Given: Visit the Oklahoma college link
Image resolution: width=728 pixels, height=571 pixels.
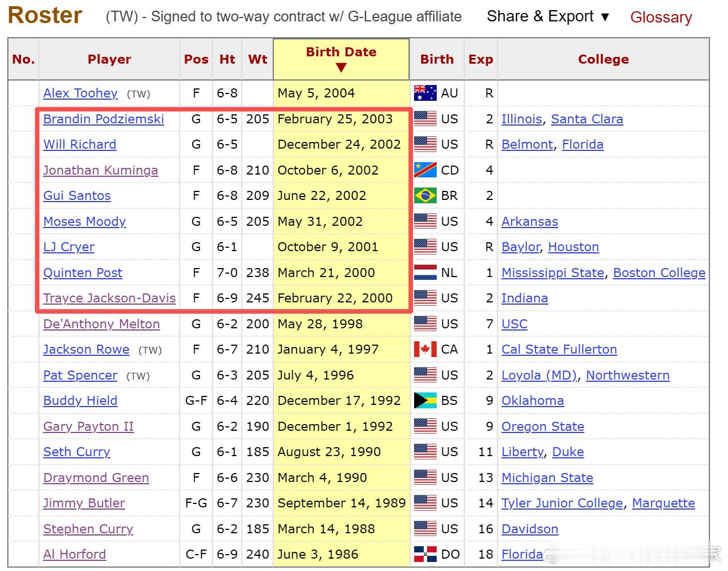Looking at the screenshot, I should 532,401.
